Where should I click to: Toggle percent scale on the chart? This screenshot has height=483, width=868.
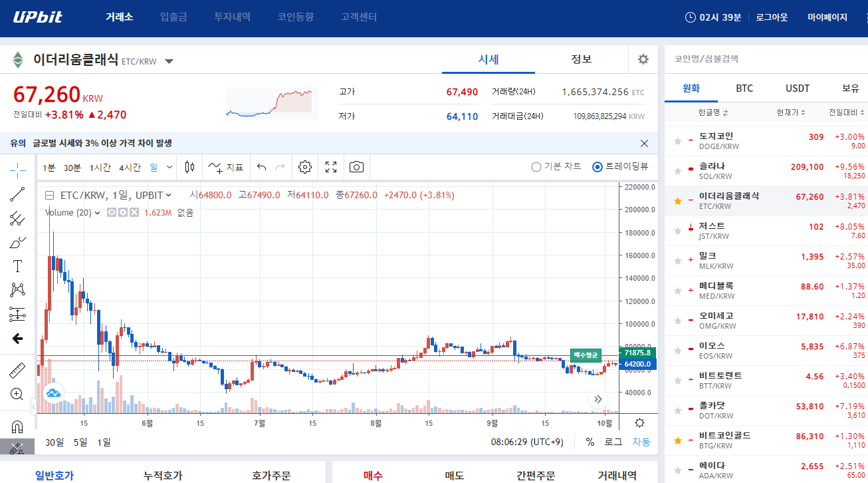[590, 442]
